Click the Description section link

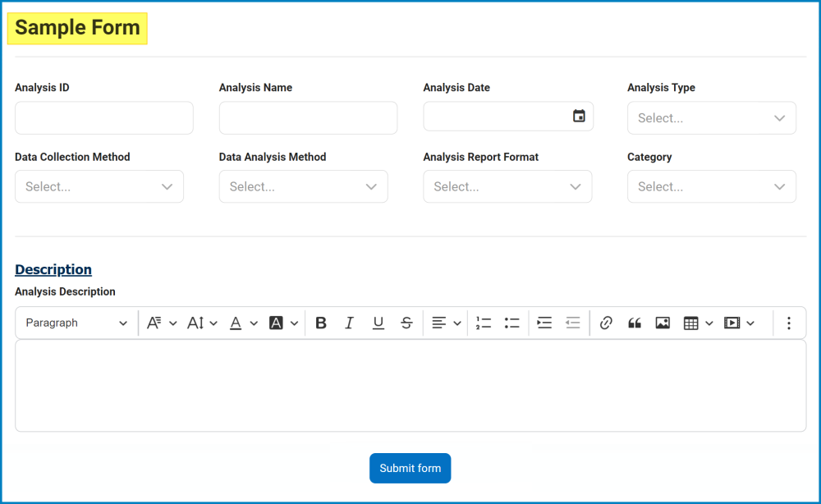click(x=53, y=269)
